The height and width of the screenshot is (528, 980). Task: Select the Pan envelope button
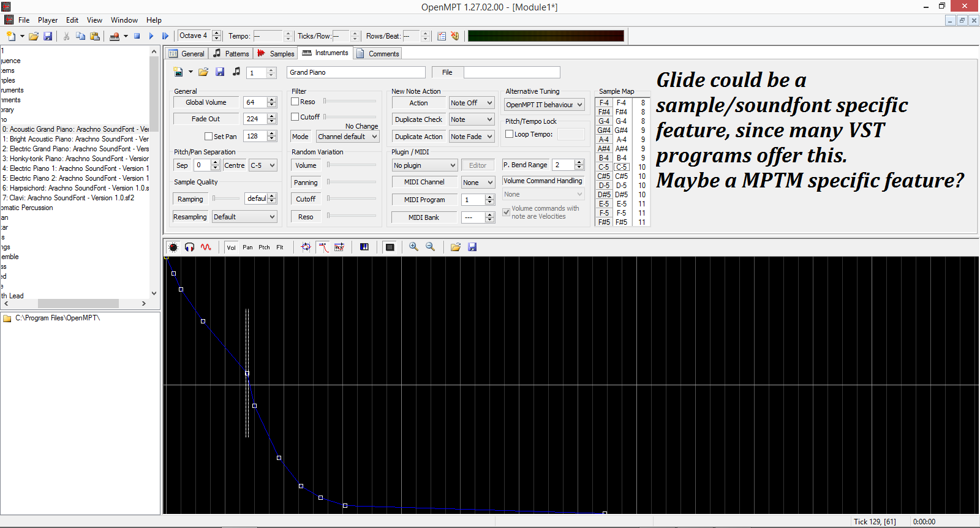(x=247, y=247)
